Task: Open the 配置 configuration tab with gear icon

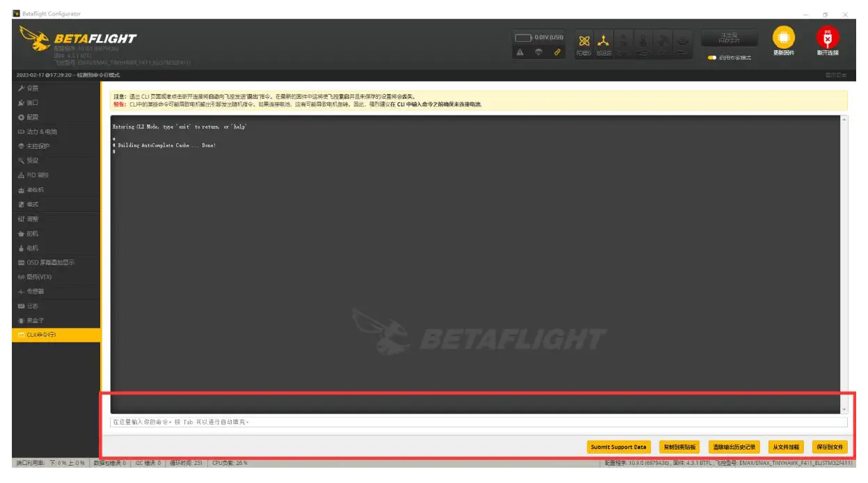Action: pos(56,118)
